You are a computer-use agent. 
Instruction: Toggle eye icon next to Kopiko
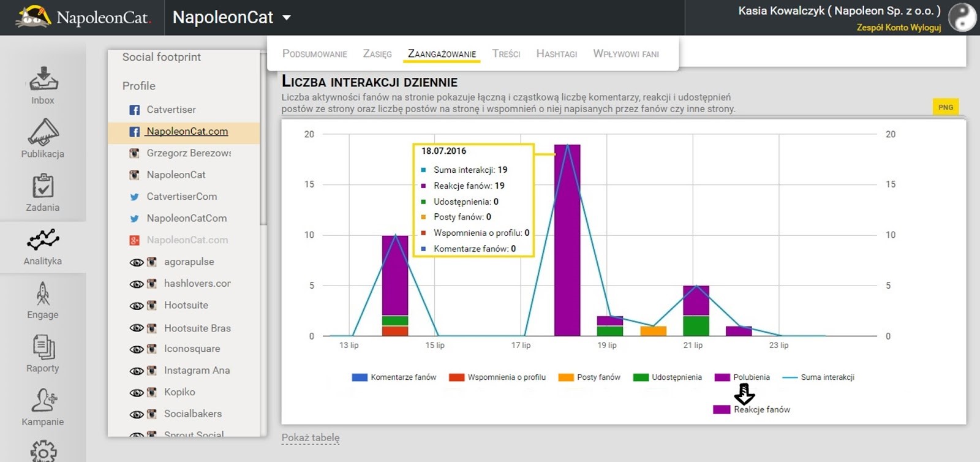pyautogui.click(x=137, y=393)
